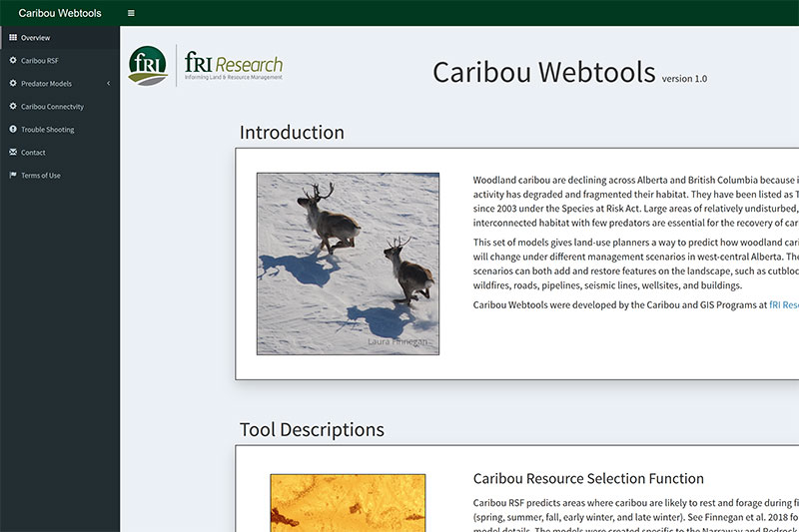Click the Terms of Use flag icon
The width and height of the screenshot is (799, 532).
pos(13,175)
